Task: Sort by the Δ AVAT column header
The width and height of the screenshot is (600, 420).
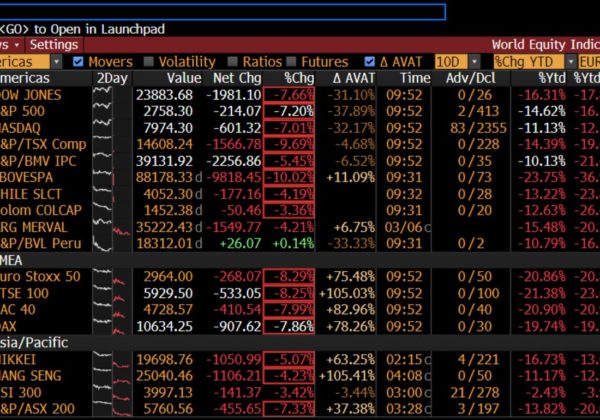Action: (354, 78)
